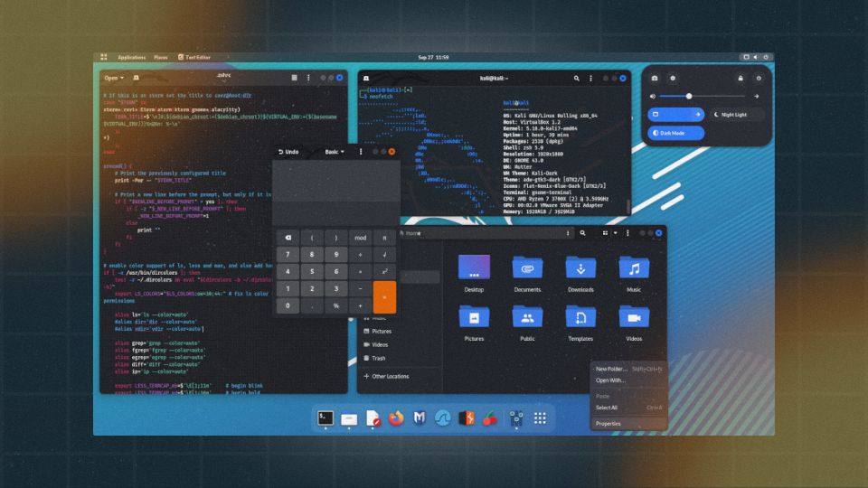
Task: Toggle Dark Mode in quick settings
Action: click(676, 133)
